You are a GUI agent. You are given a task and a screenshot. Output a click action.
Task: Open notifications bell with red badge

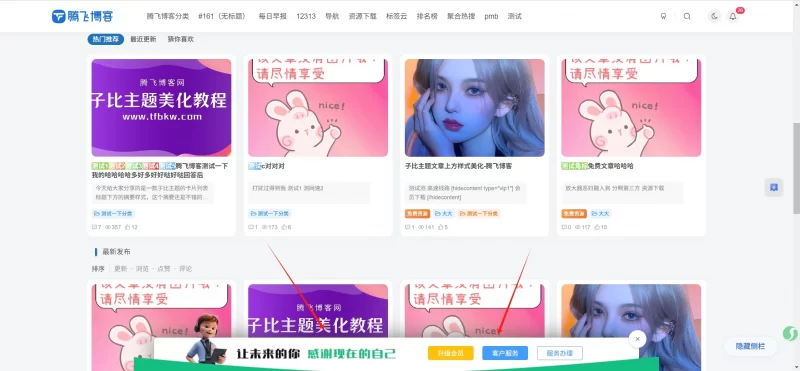click(x=733, y=16)
